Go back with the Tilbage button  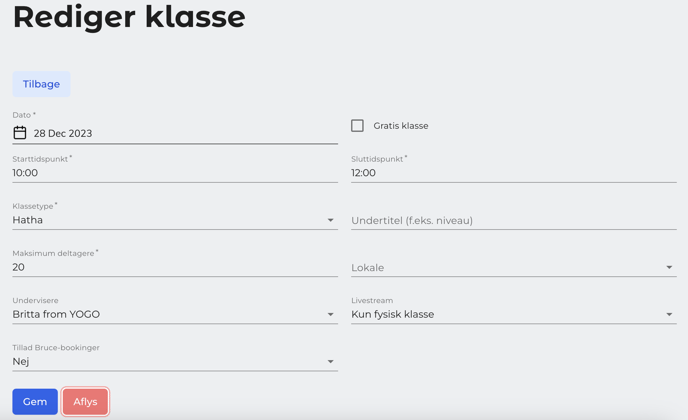(41, 84)
